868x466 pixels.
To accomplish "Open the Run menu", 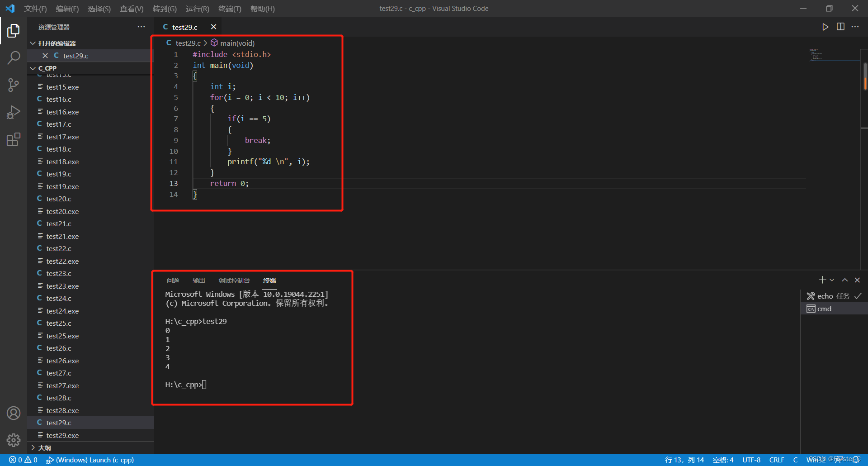I will pyautogui.click(x=198, y=9).
